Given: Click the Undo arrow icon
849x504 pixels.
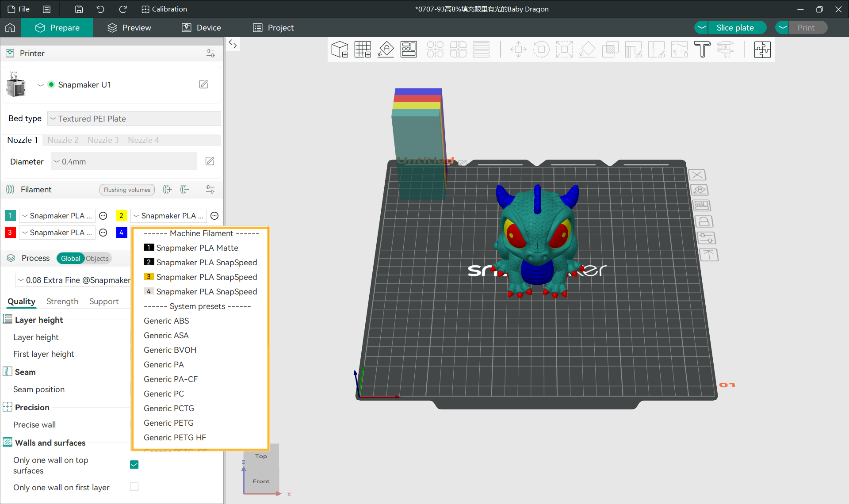Looking at the screenshot, I should (100, 9).
